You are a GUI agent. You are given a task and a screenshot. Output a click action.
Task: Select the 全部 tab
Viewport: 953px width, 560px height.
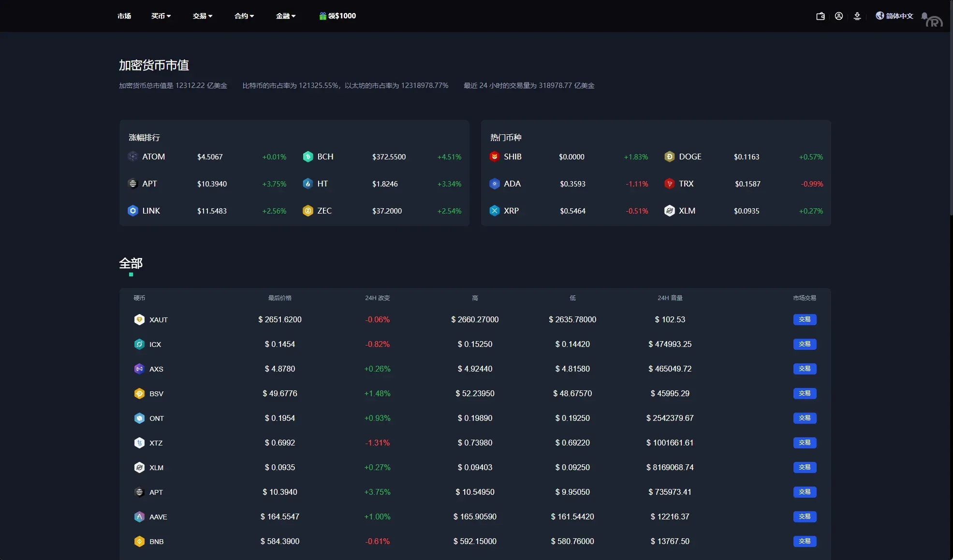click(131, 263)
